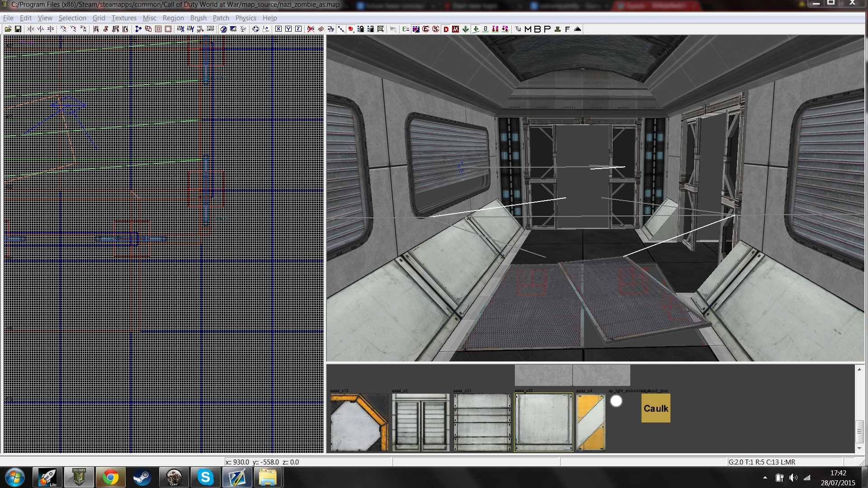The image size is (868, 488).
Task: Click the bold B toolbar letter icon
Action: coord(538,29)
